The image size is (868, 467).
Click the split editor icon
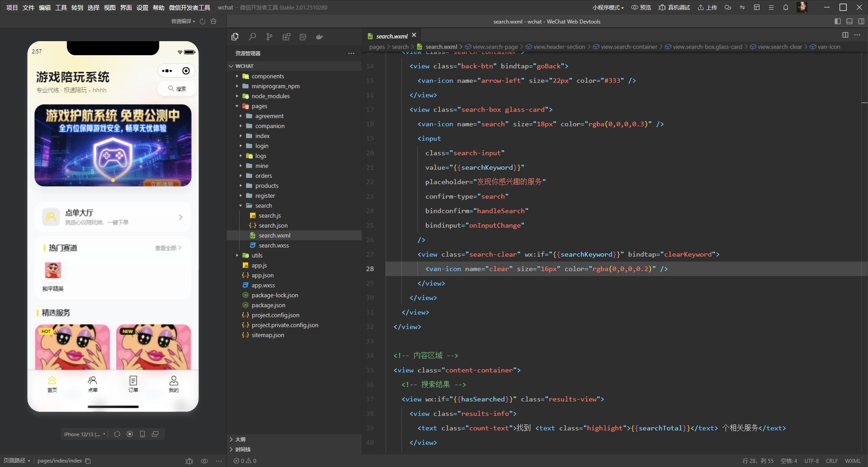845,35
